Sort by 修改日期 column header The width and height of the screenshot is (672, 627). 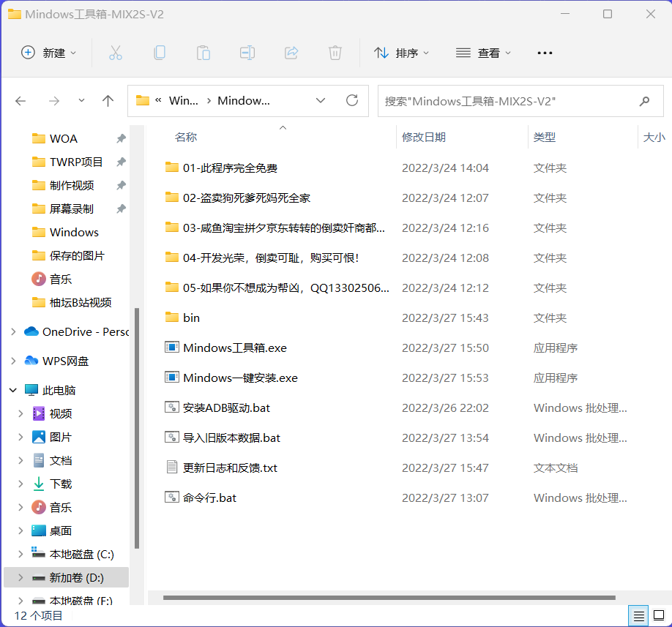(424, 137)
